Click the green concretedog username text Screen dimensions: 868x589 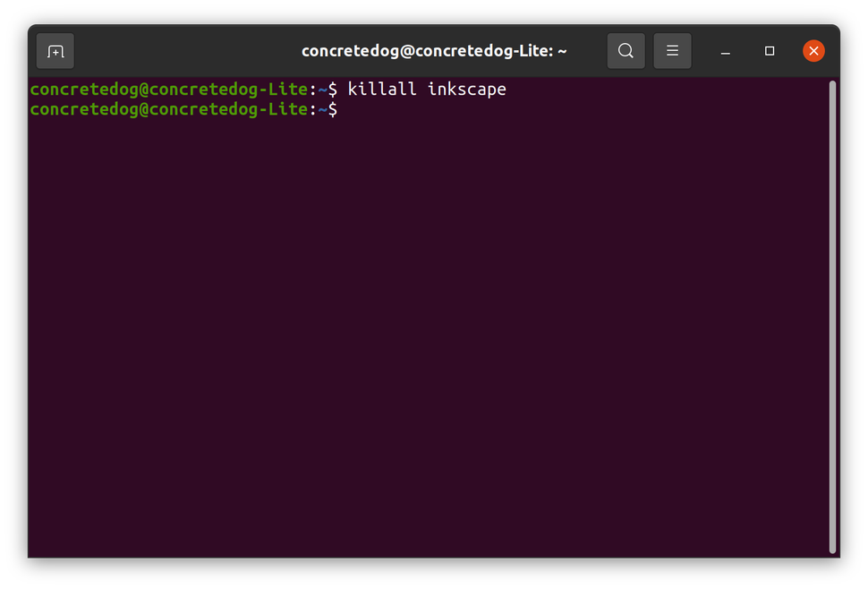85,89
